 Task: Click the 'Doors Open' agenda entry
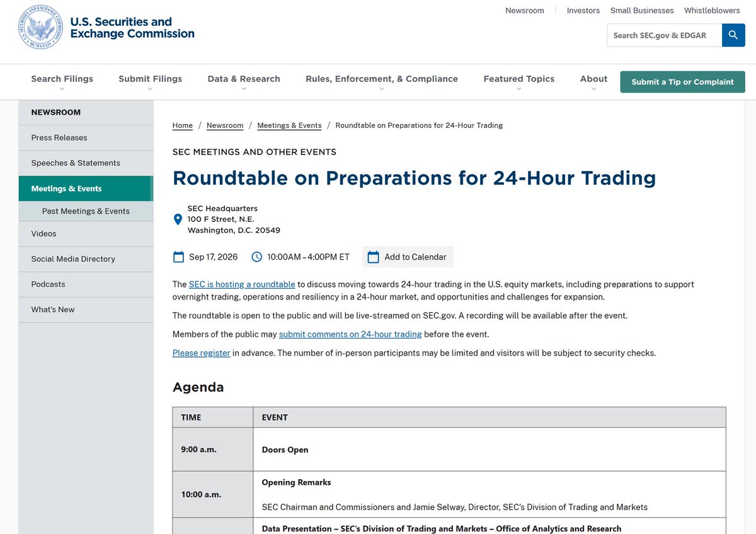click(x=285, y=450)
